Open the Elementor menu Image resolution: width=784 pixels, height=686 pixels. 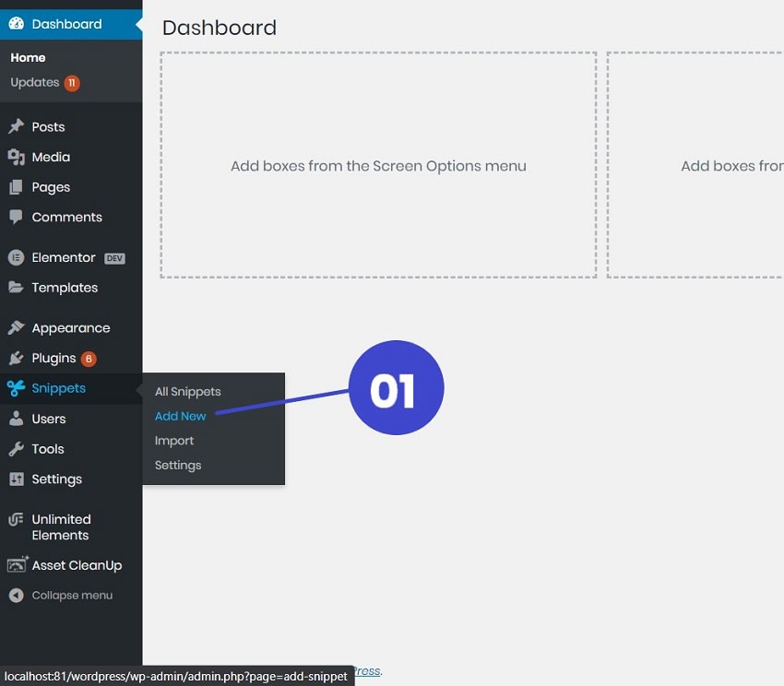[71, 257]
